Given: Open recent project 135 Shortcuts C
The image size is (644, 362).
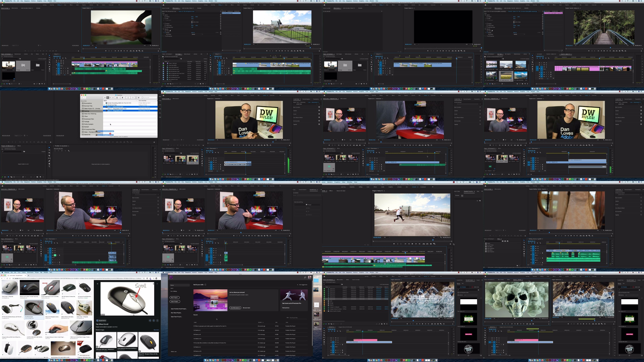Looking at the screenshot, I should (197, 330).
